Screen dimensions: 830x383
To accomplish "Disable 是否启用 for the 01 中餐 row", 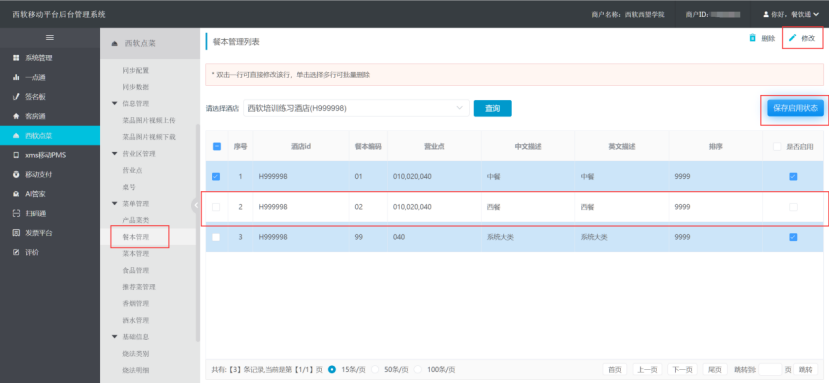I will coord(793,177).
